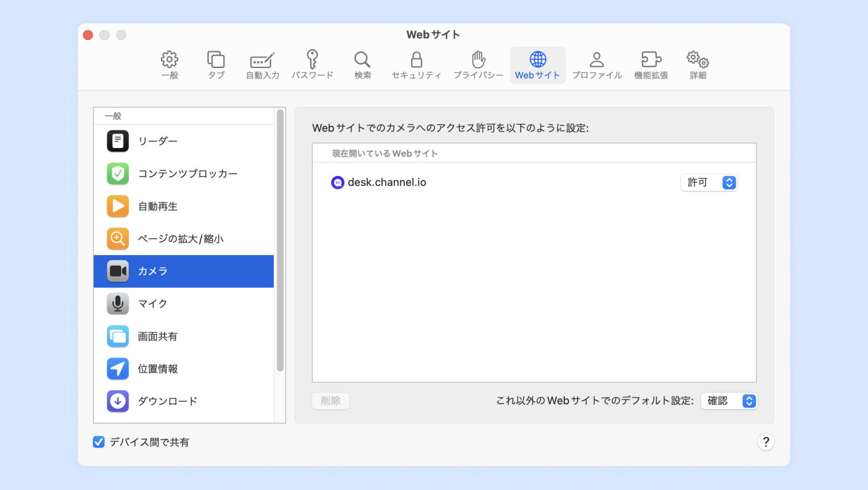Select the desk.channel.io website row

pos(445,183)
